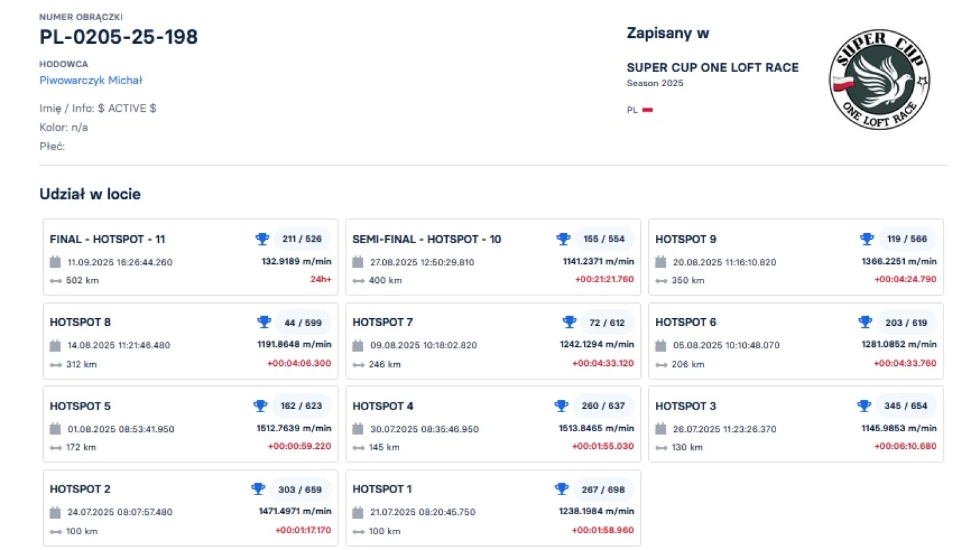
Task: Click the trophy icon in HOTSPOT 3 card
Action: tap(864, 406)
